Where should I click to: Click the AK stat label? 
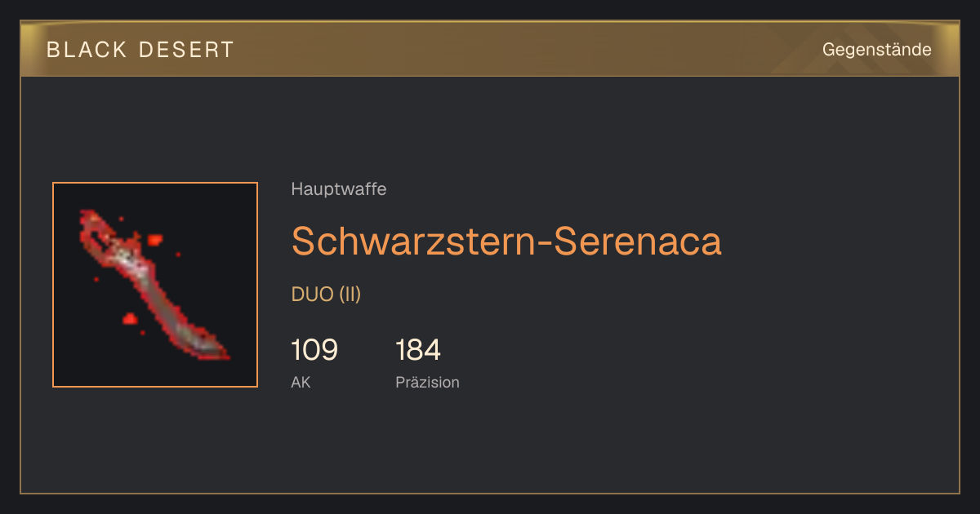tap(301, 382)
